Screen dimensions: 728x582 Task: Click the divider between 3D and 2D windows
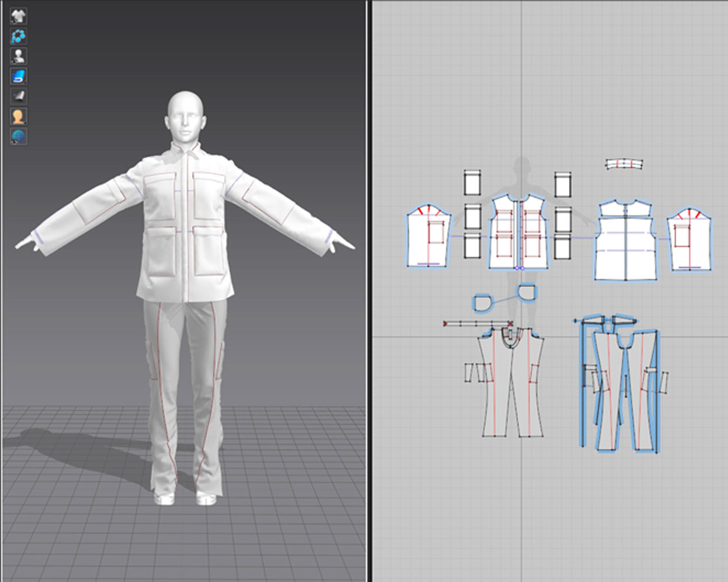(369, 291)
